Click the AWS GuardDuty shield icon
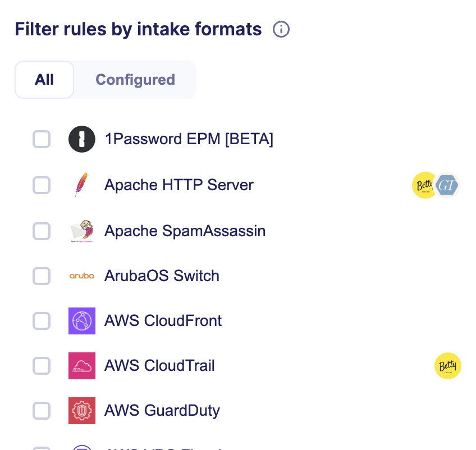 (82, 410)
